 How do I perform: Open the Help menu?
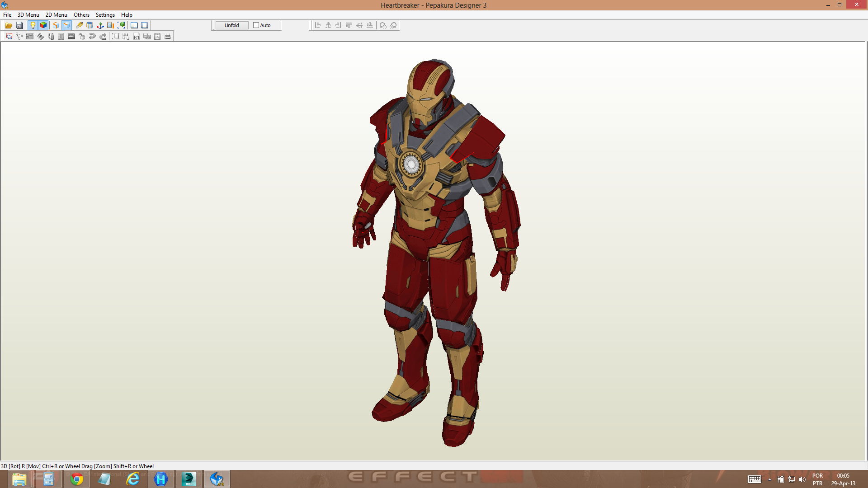pyautogui.click(x=127, y=15)
